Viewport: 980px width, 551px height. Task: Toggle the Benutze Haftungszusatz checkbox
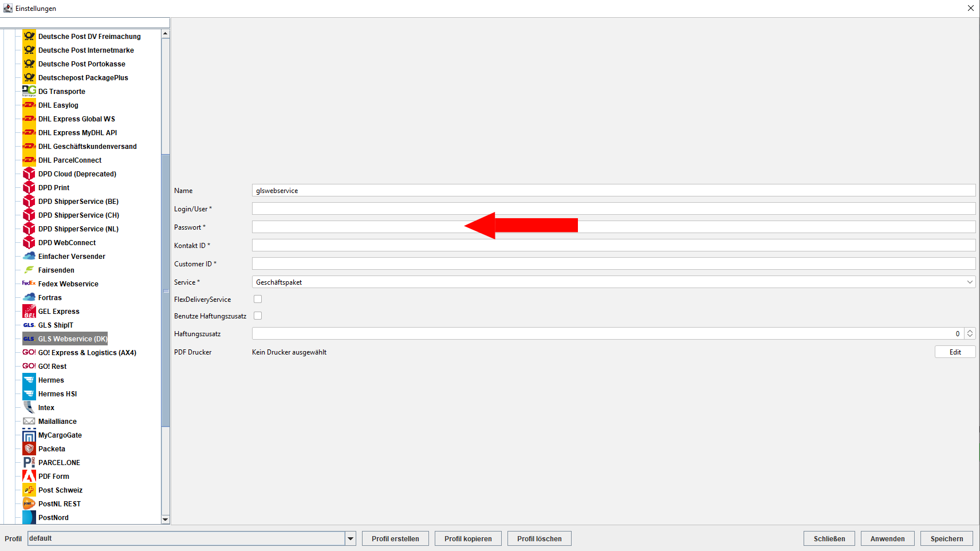(258, 316)
